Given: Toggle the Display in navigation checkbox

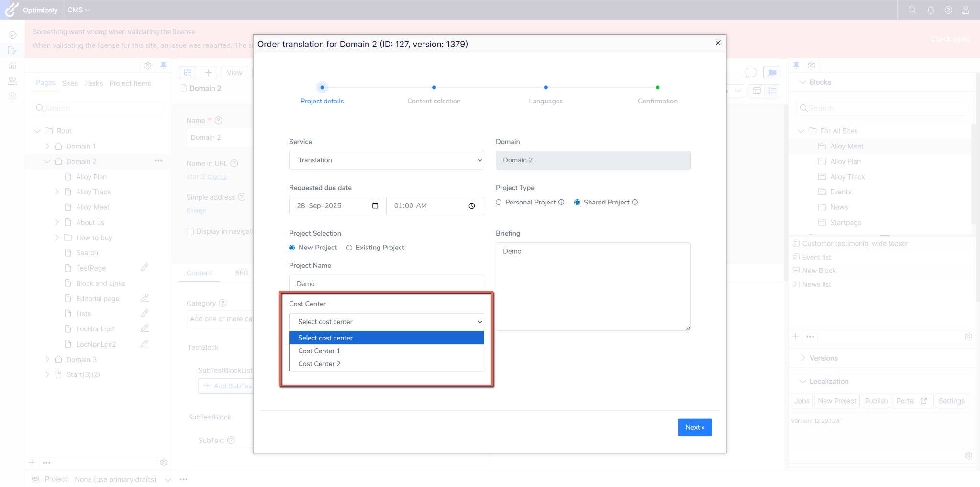Looking at the screenshot, I should click(190, 231).
